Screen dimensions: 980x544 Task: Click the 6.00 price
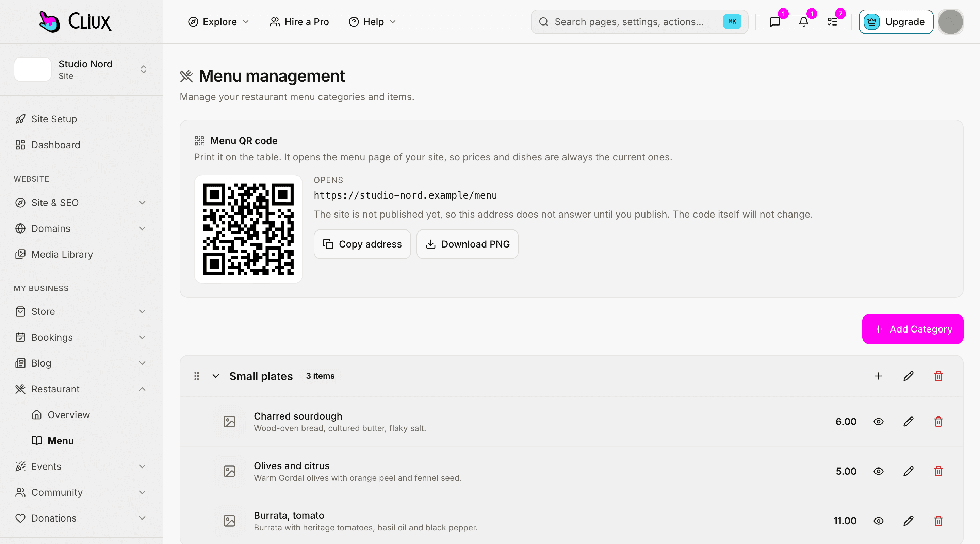pos(846,422)
